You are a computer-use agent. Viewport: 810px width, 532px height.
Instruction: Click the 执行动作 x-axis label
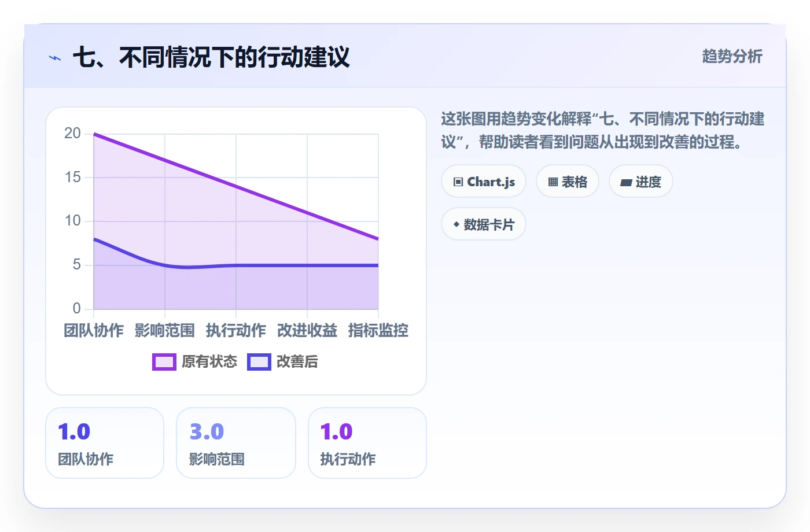click(236, 330)
